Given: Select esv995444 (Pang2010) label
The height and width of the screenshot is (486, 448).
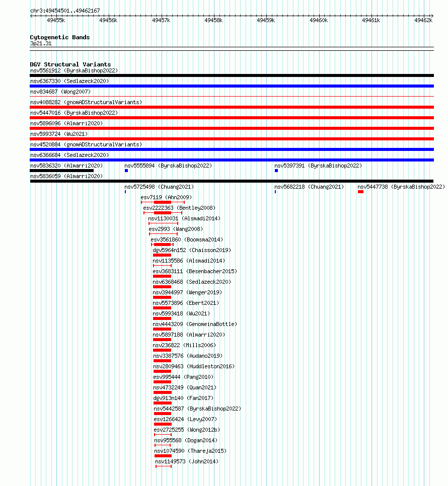Looking at the screenshot, I should pyautogui.click(x=183, y=376).
